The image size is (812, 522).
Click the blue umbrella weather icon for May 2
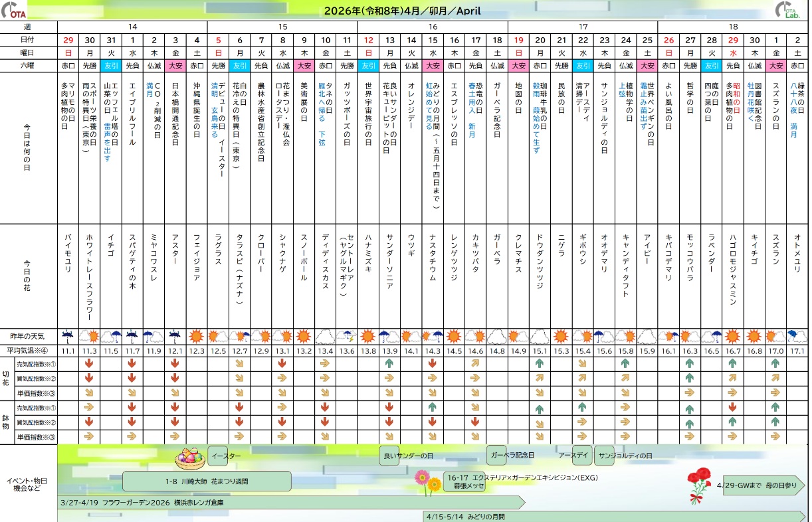coord(797,337)
